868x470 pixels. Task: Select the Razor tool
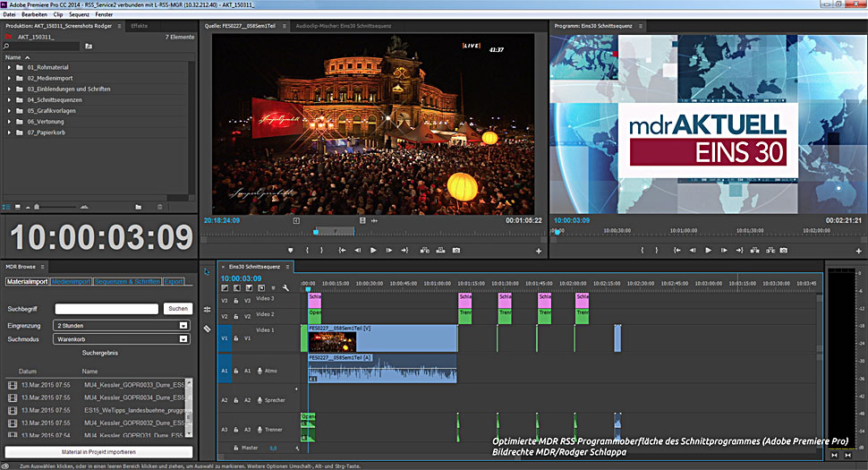tap(207, 329)
